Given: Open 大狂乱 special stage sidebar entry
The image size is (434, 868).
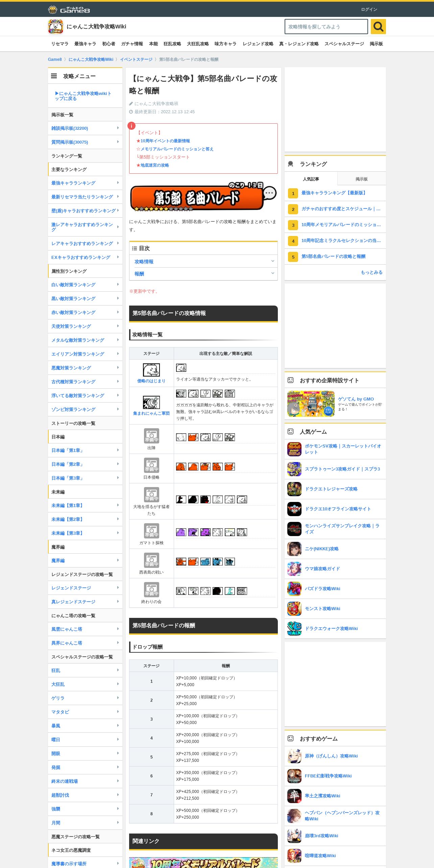Looking at the screenshot, I should [x=85, y=684].
